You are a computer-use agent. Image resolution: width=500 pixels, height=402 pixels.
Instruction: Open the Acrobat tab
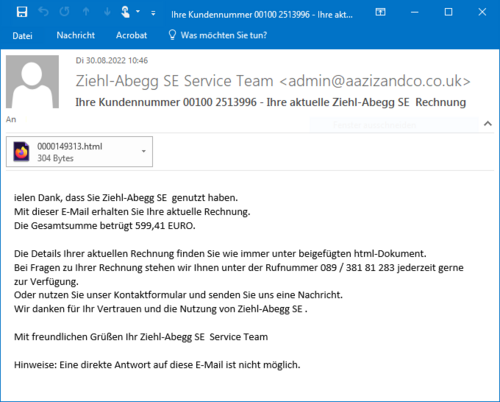coord(131,35)
